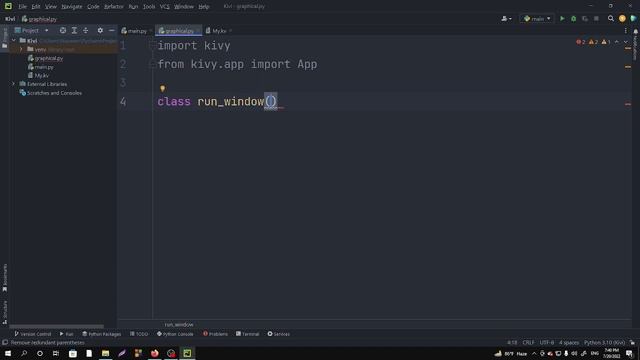Click the 4 spaces indent setting
This screenshot has width=640, height=360.
click(x=569, y=342)
